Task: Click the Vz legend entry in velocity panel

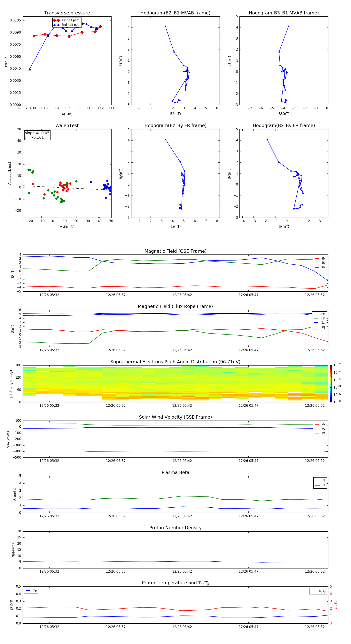Action: [x=320, y=433]
